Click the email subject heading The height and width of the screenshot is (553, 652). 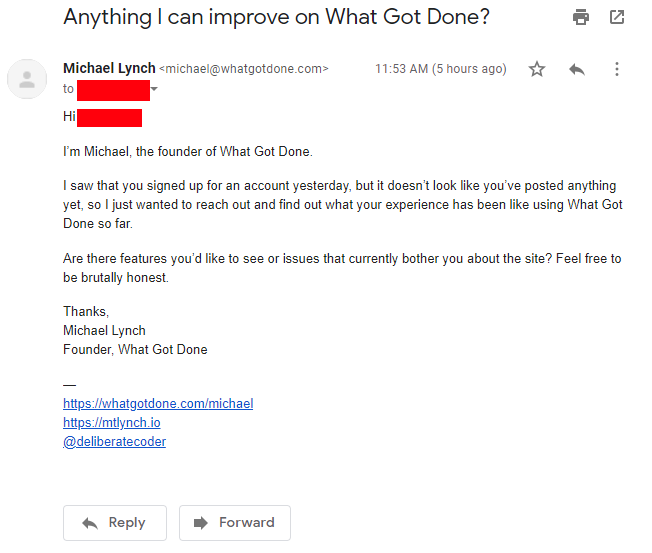[277, 17]
